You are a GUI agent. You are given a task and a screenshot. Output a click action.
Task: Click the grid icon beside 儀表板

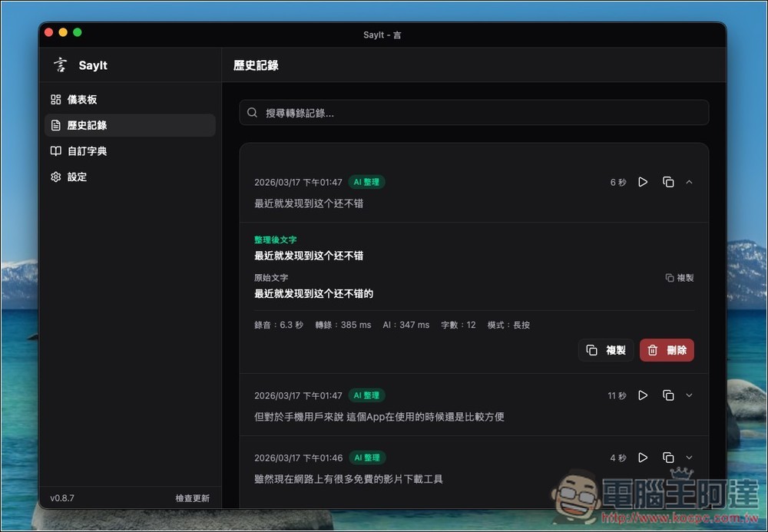[55, 99]
